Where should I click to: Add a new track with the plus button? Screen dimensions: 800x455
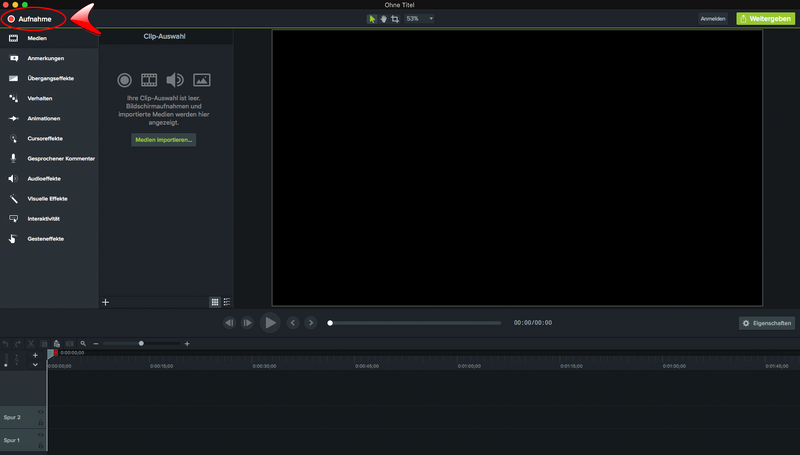click(35, 355)
